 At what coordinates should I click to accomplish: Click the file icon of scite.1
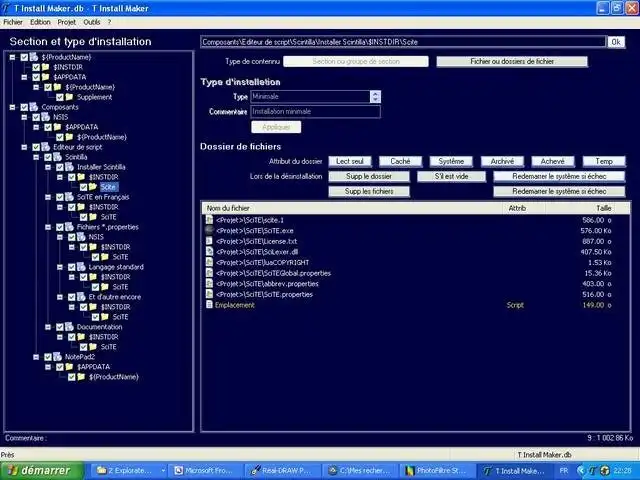pyautogui.click(x=209, y=220)
